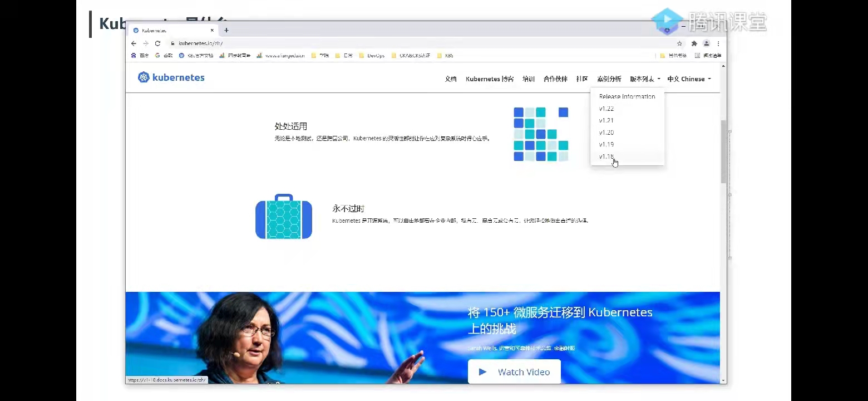The width and height of the screenshot is (868, 401).
Task: Open the reading list in bookmarks bar
Action: tap(708, 56)
